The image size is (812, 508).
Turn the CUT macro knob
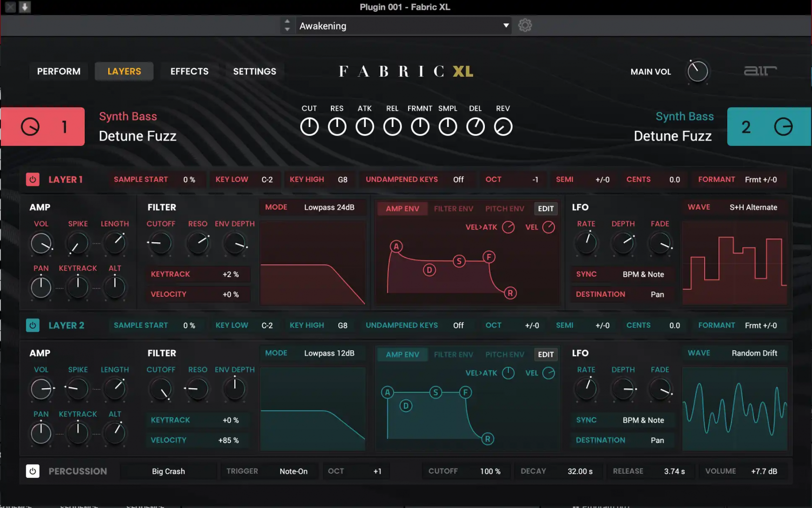(309, 126)
